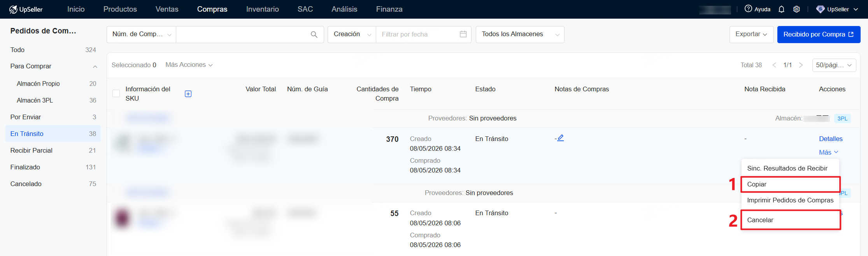Click the Valor Total column header
This screenshot has height=256, width=868.
pyautogui.click(x=260, y=89)
